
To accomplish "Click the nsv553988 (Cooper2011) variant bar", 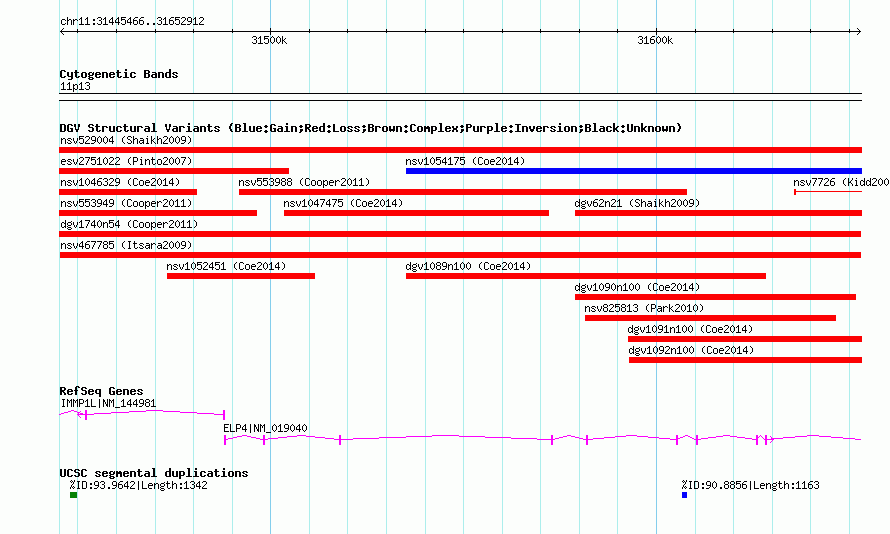I will click(x=463, y=192).
